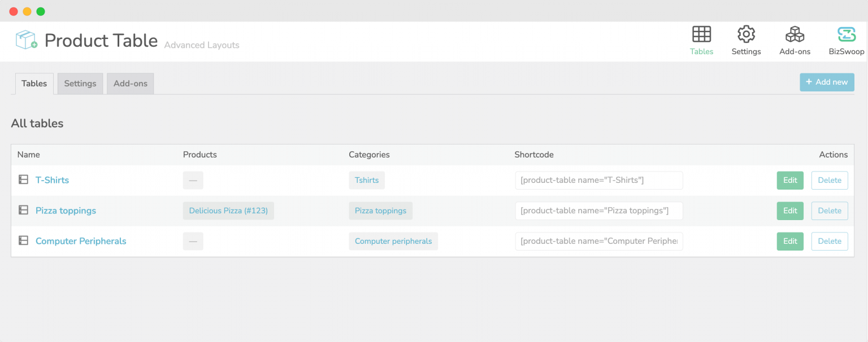
Task: Open the Computer Peripherals table link
Action: point(80,241)
